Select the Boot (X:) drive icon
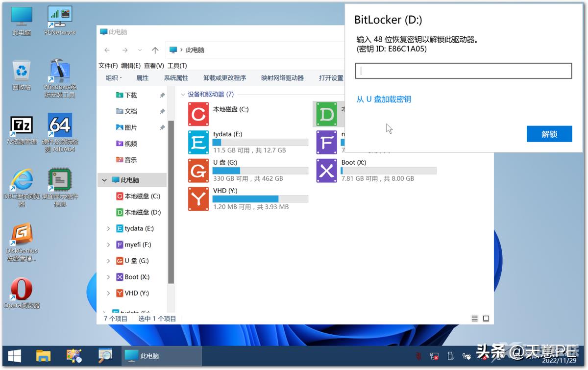The image size is (588, 370). coord(326,171)
